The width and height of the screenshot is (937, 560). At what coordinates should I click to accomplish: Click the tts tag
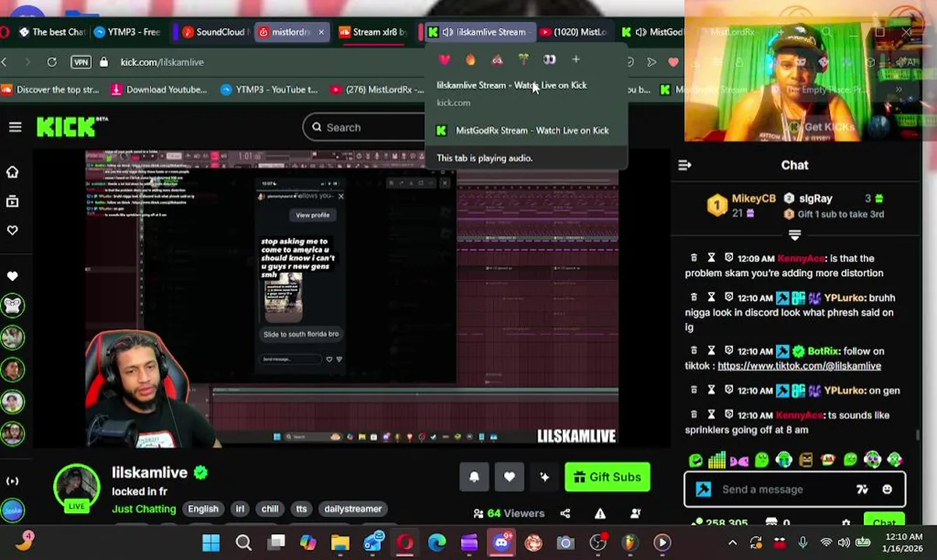tap(301, 509)
